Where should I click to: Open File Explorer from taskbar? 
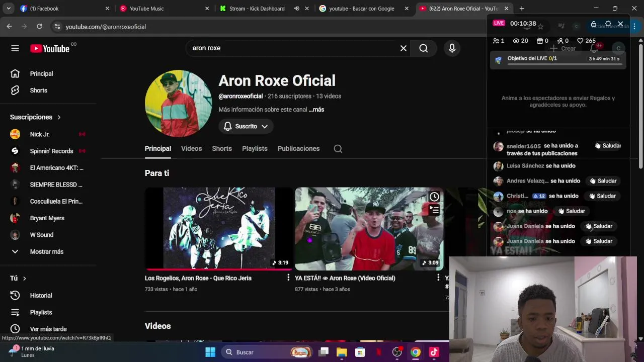pyautogui.click(x=342, y=352)
